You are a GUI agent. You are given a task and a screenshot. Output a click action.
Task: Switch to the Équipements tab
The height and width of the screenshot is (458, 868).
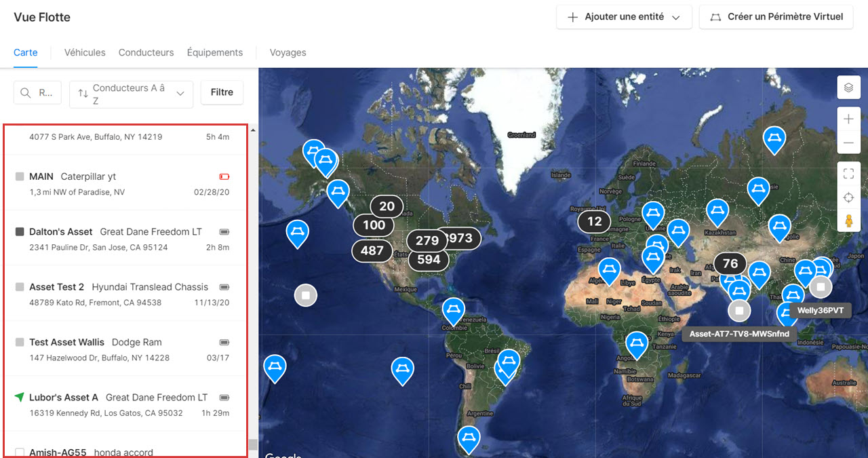[215, 52]
